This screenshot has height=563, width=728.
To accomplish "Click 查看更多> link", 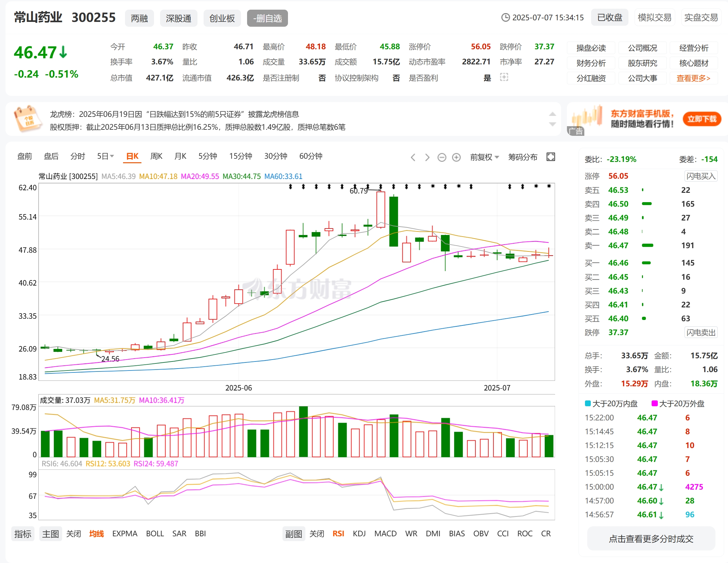I will (x=694, y=78).
